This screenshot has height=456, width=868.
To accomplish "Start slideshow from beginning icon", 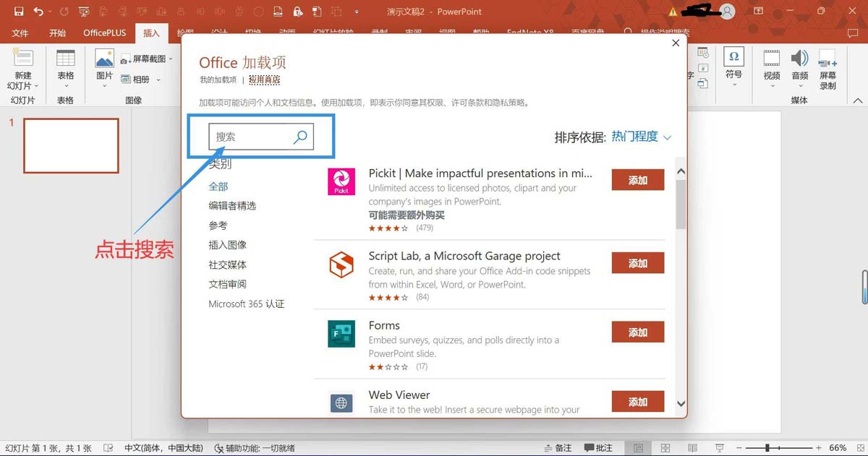I will click(85, 12).
